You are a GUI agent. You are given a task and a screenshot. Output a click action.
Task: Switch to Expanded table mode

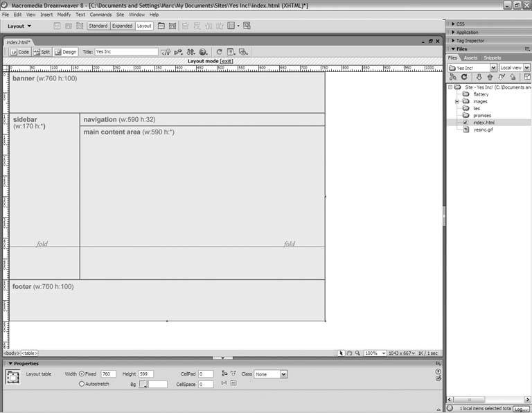tap(122, 26)
